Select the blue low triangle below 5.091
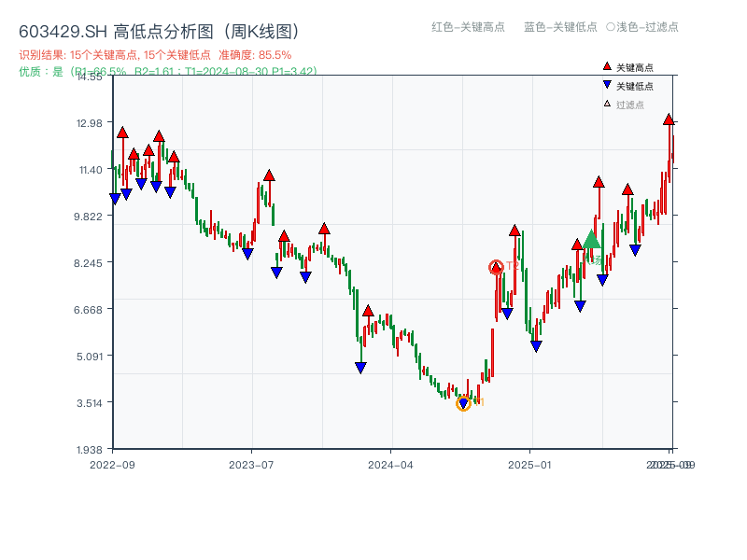747x560 pixels. coord(360,368)
